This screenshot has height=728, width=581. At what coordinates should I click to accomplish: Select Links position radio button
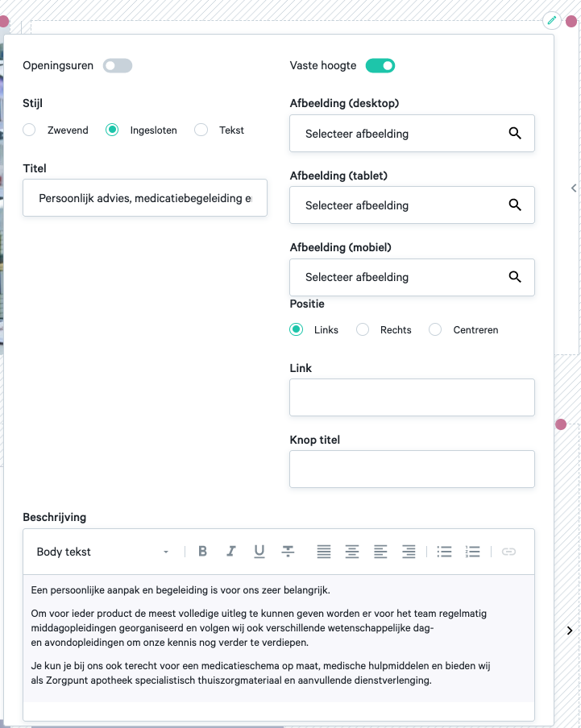[x=297, y=329]
